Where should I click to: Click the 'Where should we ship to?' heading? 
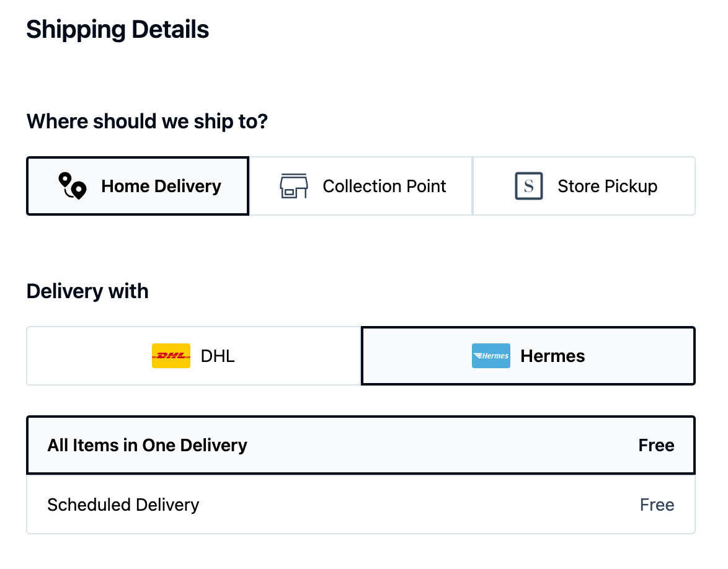click(147, 121)
